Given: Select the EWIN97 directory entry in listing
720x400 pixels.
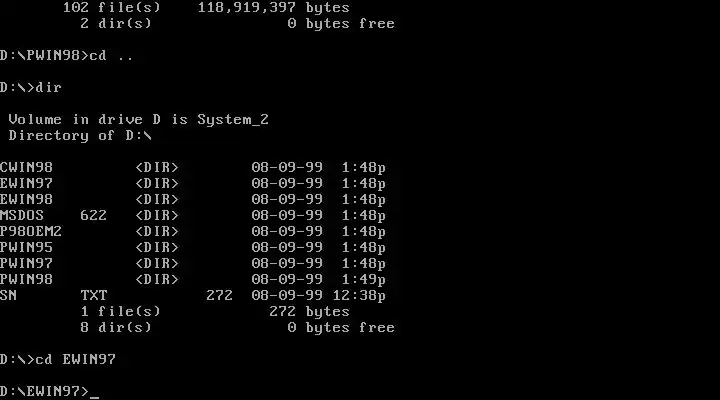Looking at the screenshot, I should click(193, 184).
